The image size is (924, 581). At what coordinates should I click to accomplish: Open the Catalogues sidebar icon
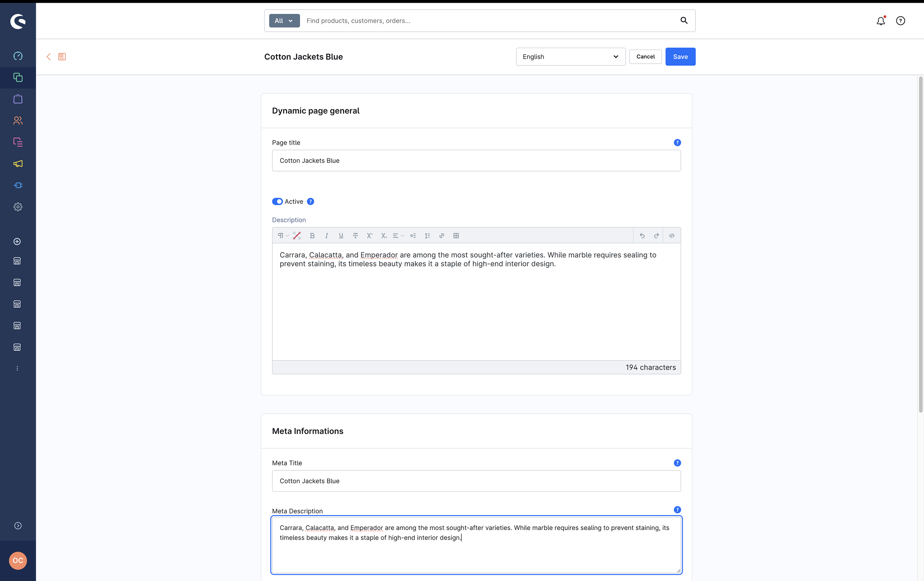(18, 78)
